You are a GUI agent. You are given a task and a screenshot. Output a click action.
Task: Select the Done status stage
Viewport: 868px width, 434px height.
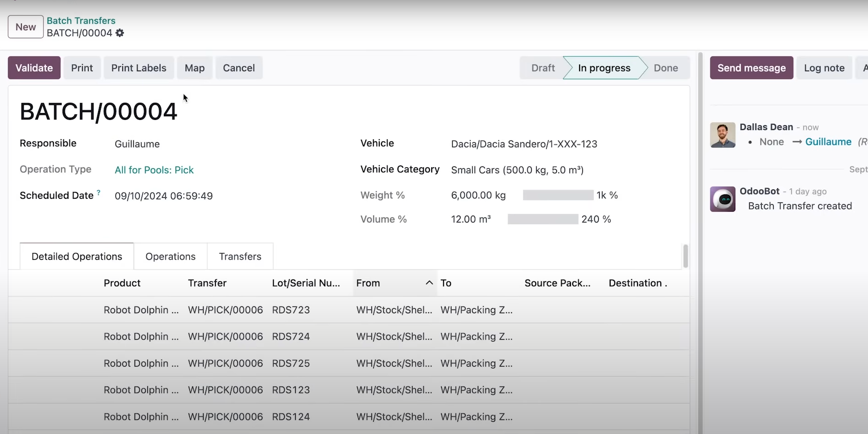point(666,68)
